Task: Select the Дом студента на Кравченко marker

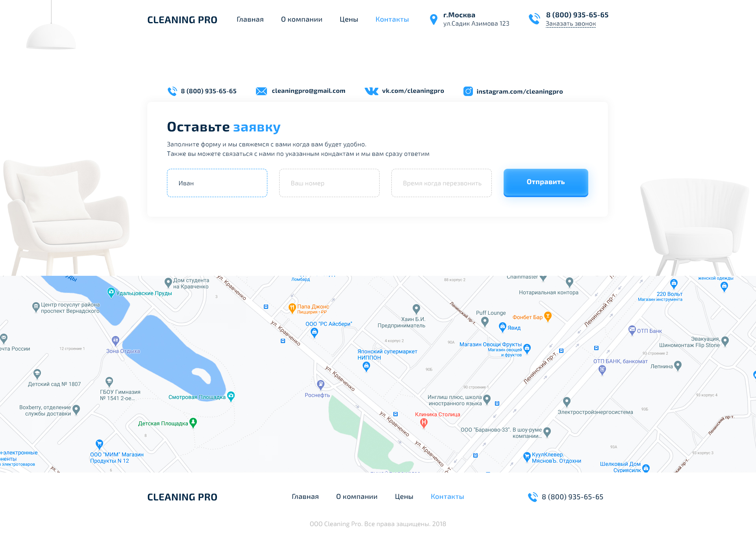Action: click(168, 282)
